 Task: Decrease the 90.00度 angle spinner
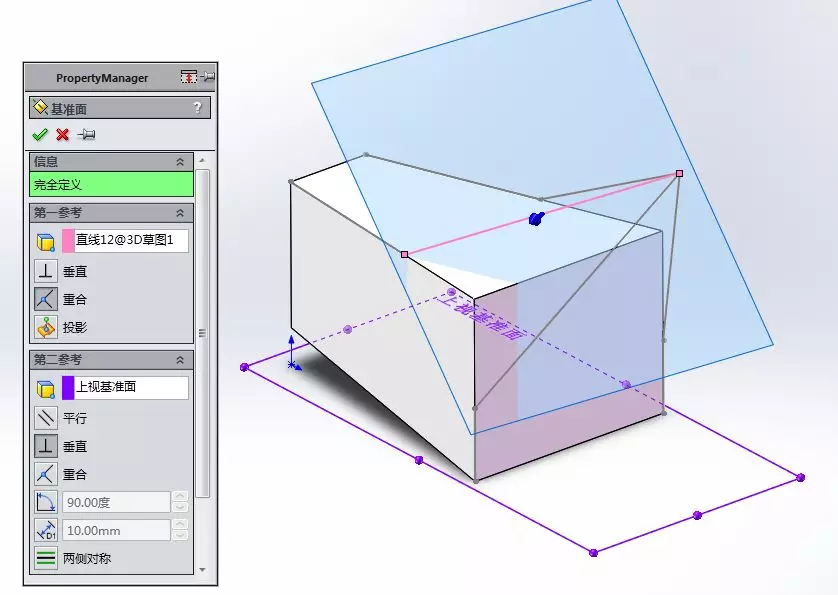click(x=180, y=507)
